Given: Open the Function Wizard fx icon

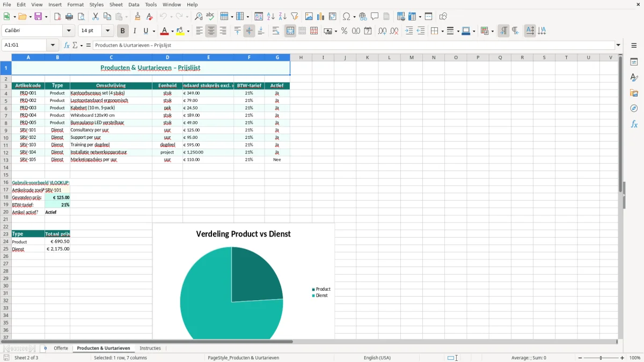Looking at the screenshot, I should coord(67,46).
